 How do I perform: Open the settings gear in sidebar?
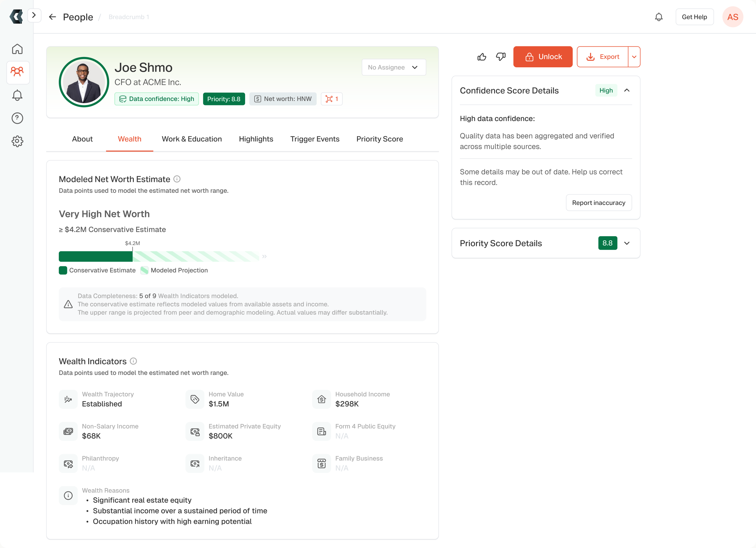17,141
